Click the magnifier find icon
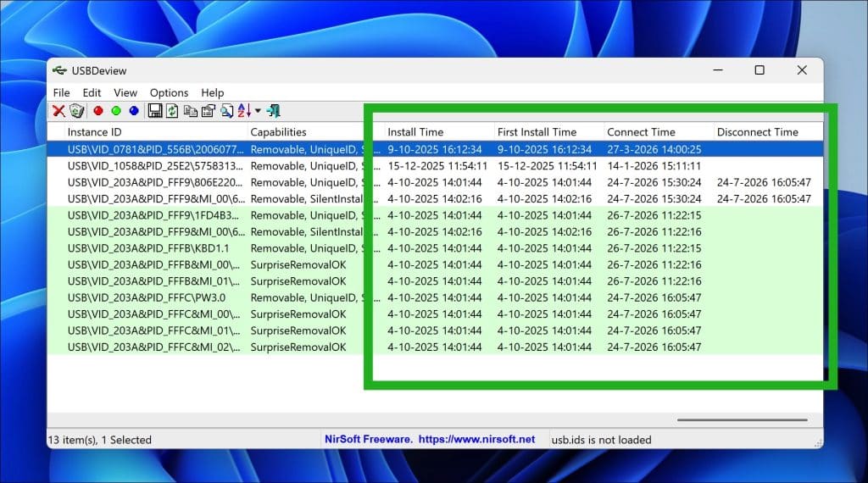Viewport: 868px width, 483px height. click(x=226, y=111)
